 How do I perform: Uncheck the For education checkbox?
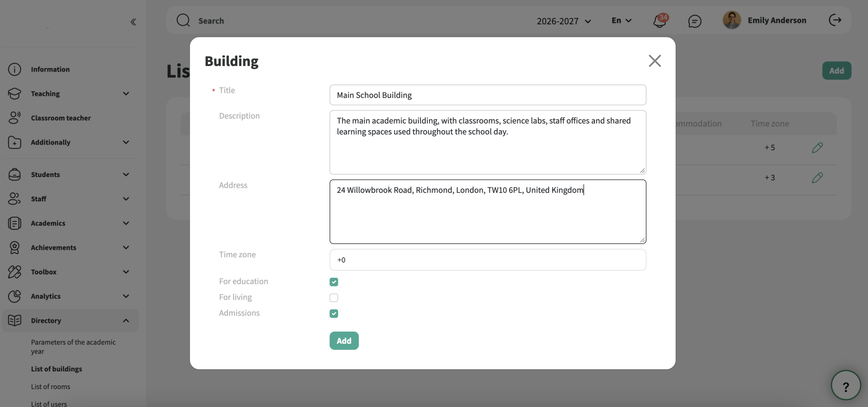tap(334, 282)
